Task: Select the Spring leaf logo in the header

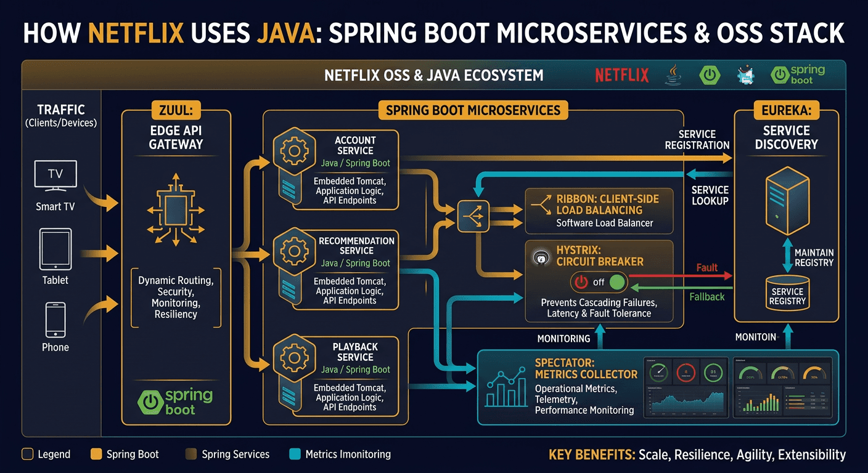Action: point(710,75)
